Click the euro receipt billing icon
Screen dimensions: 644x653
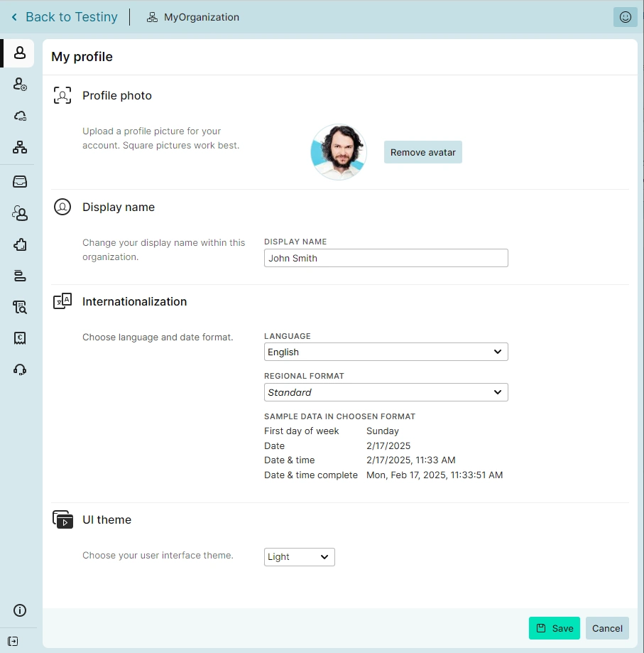tap(20, 338)
